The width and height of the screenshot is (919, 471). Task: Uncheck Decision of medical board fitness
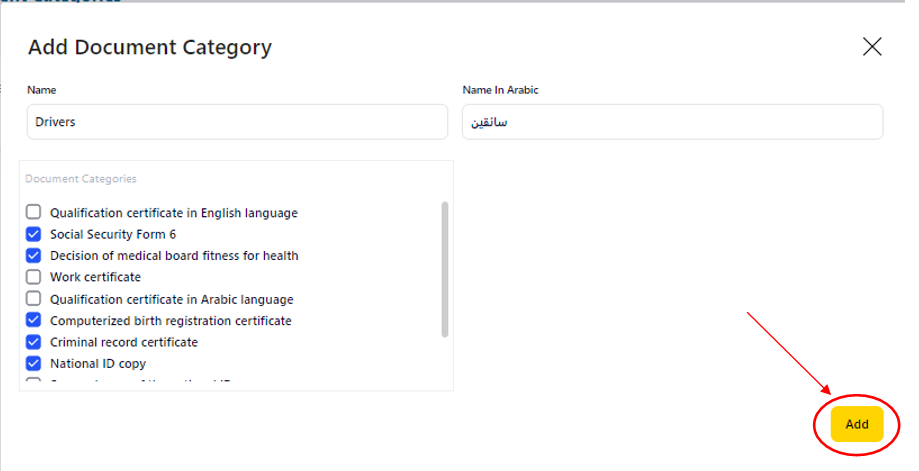[34, 255]
